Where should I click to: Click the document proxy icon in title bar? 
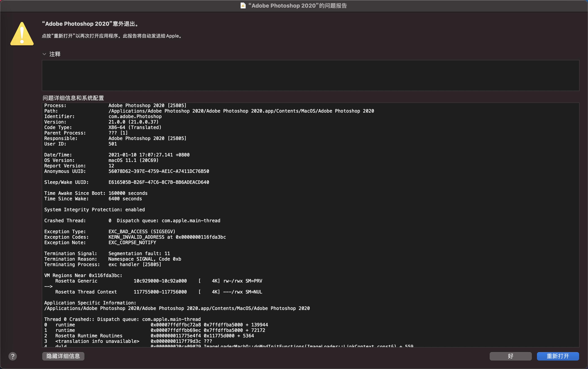click(243, 6)
